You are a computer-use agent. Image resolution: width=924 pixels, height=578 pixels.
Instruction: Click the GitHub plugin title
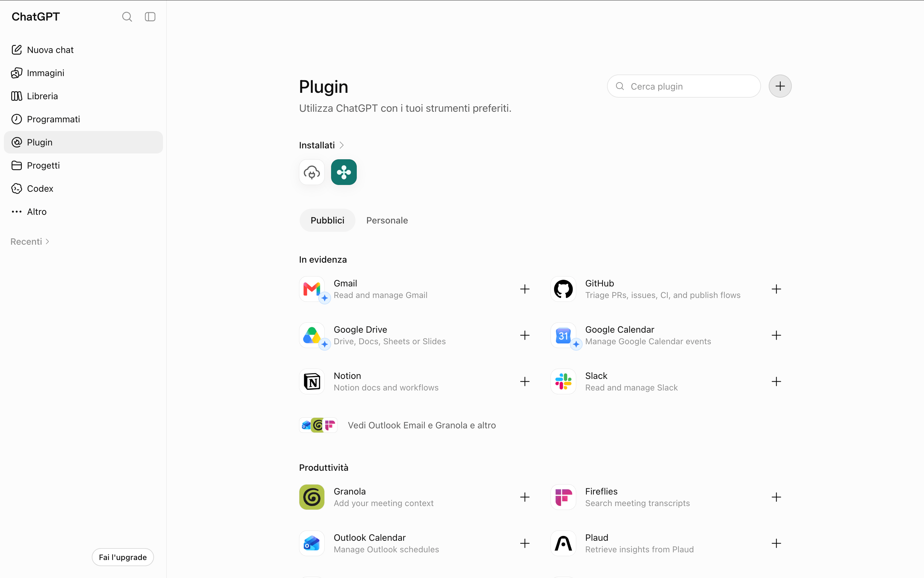tap(599, 283)
